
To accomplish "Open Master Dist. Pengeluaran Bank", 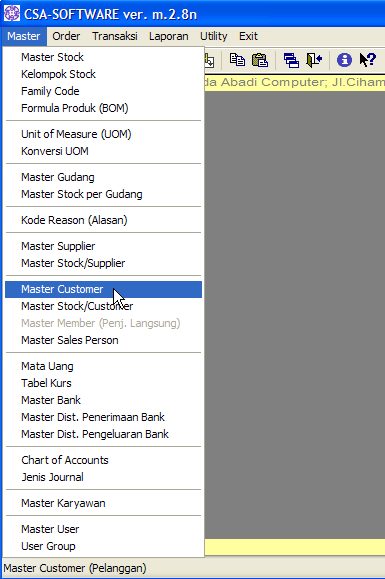I will (x=103, y=434).
